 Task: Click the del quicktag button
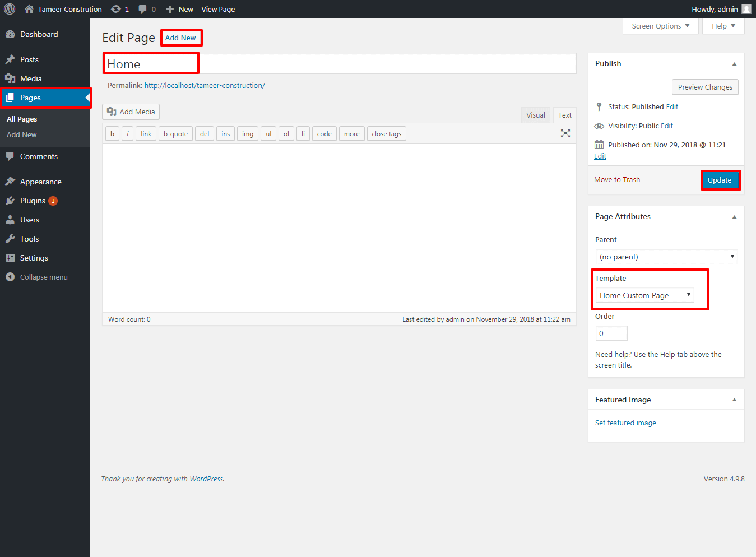pos(205,134)
